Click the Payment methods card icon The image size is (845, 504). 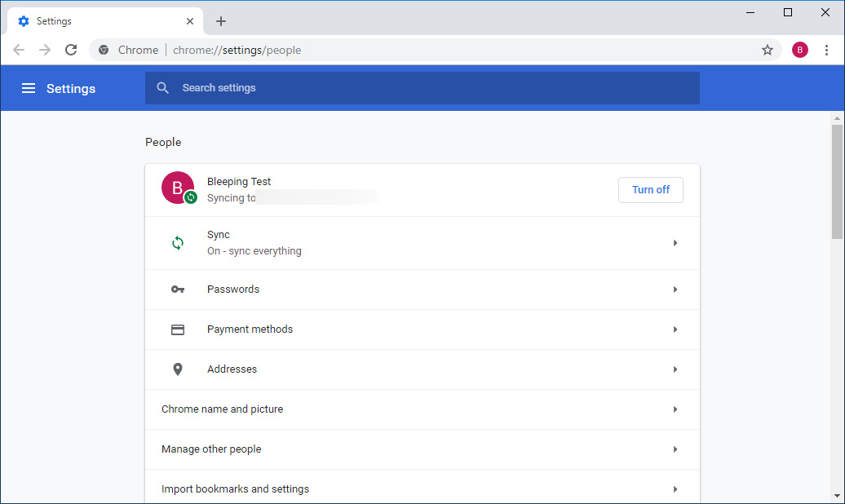[x=178, y=329]
